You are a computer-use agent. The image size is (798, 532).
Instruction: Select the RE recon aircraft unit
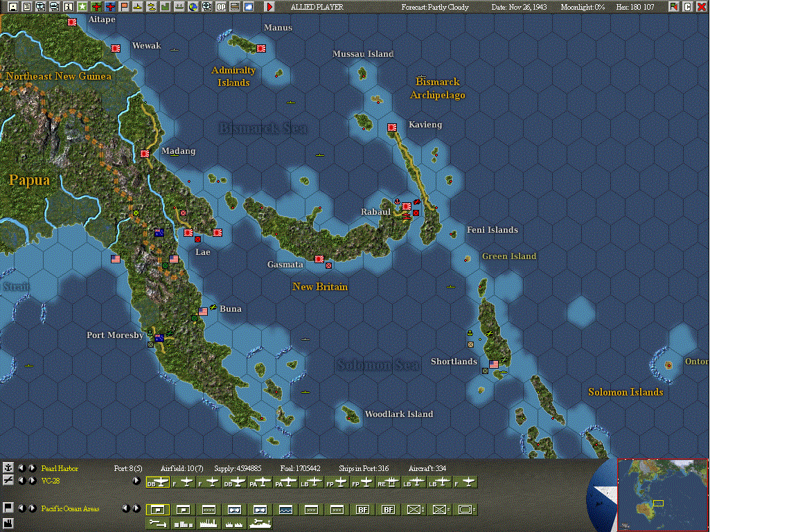coord(388,482)
